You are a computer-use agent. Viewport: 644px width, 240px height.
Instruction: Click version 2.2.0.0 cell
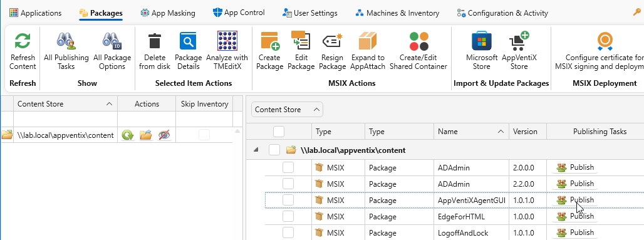527,184
